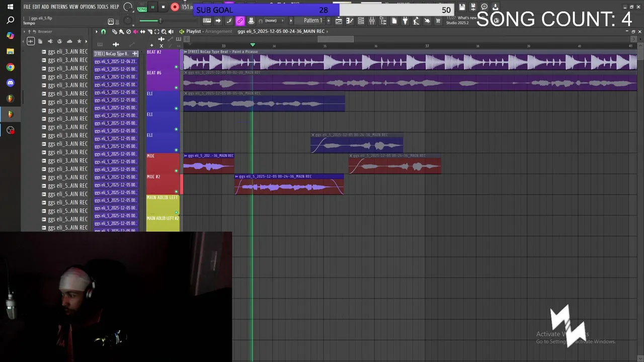Toggle the highlighted purple link button
644x362 pixels.
(240, 21)
